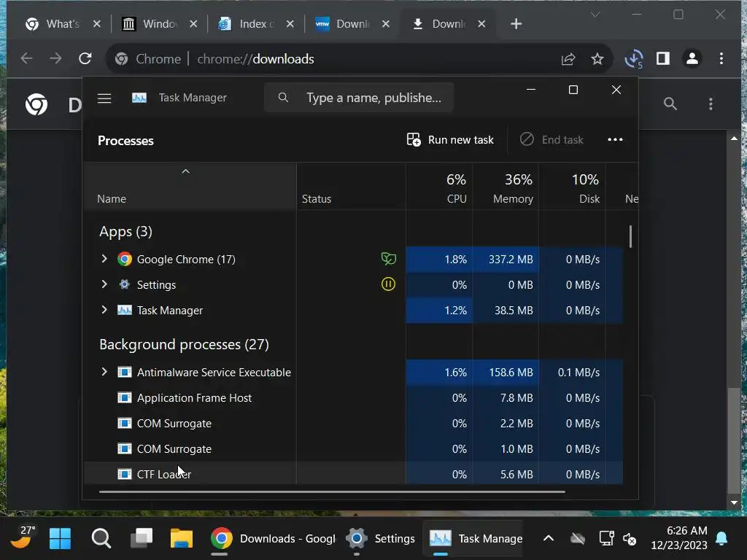Click the Task Manager horizontal scrollbar

point(332,491)
